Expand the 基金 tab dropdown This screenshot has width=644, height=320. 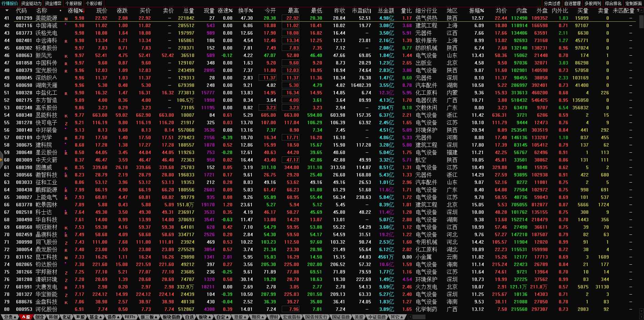pyautogui.click(x=95, y=317)
